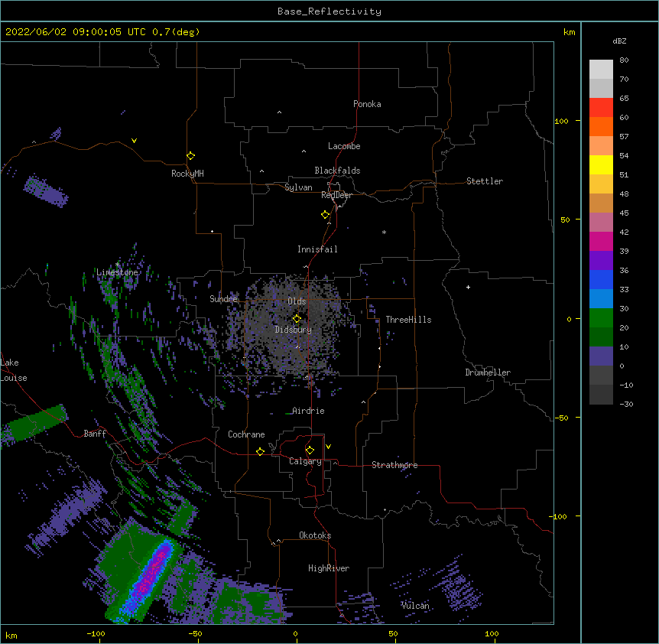Click the -100 tick on the bottom axis
Viewport: 659px width, 644px height.
(96, 633)
